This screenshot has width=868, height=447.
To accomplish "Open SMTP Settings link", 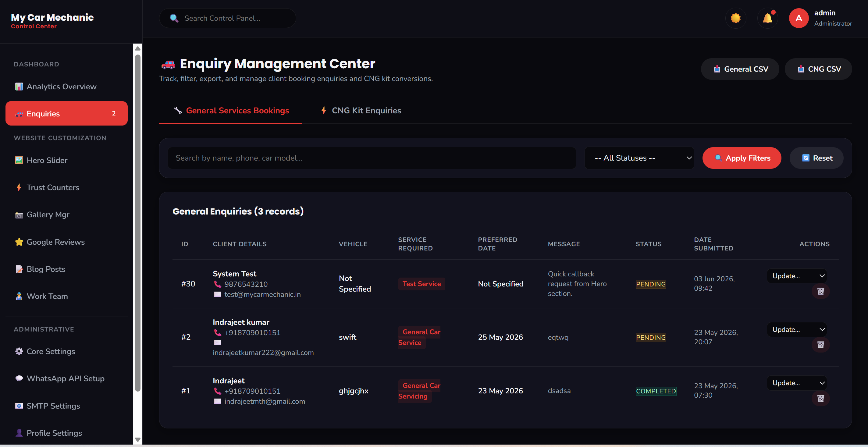I will click(x=66, y=406).
